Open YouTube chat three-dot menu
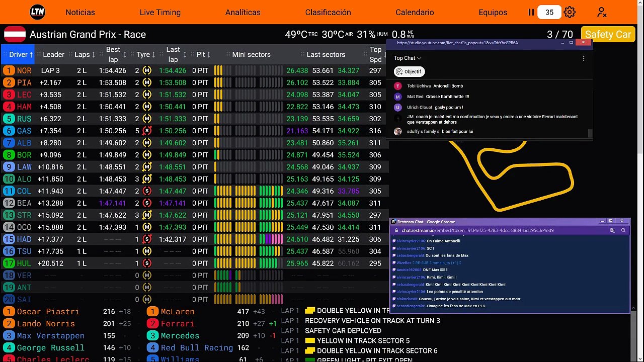This screenshot has height=362, width=644. tap(584, 58)
